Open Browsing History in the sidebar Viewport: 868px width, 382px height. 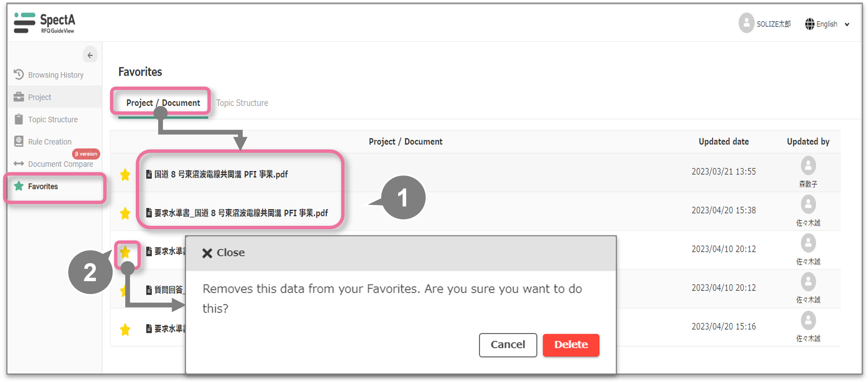click(x=55, y=75)
